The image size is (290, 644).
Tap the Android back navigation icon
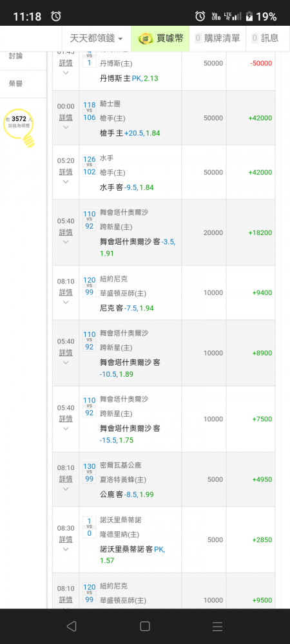72,626
